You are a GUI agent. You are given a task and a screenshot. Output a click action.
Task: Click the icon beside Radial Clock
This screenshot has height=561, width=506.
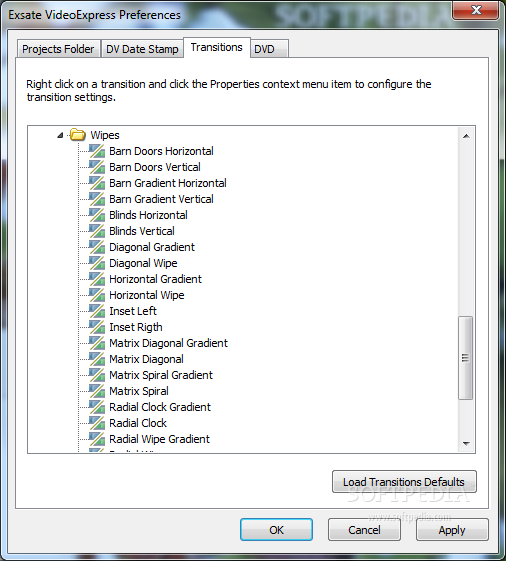[97, 423]
